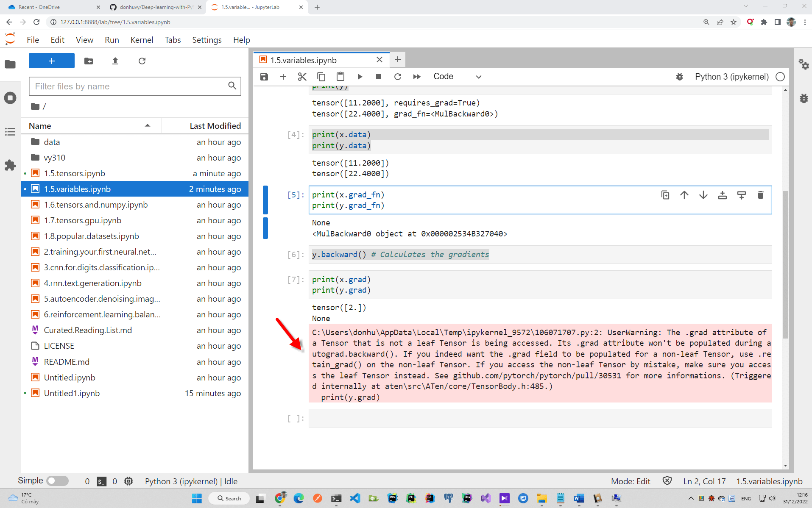Open the cell type Code dropdown
This screenshot has height=508, width=812.
[457, 77]
